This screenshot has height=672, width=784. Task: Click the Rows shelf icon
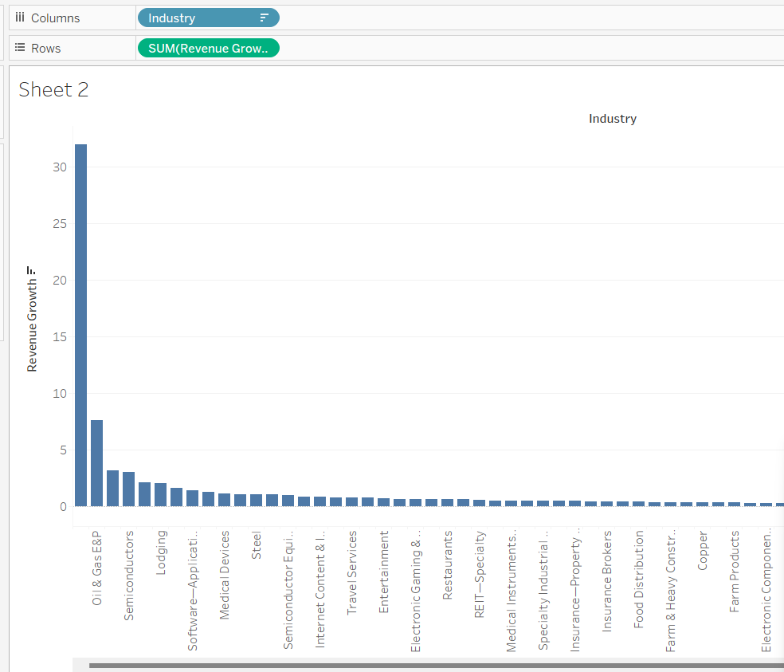(20, 48)
